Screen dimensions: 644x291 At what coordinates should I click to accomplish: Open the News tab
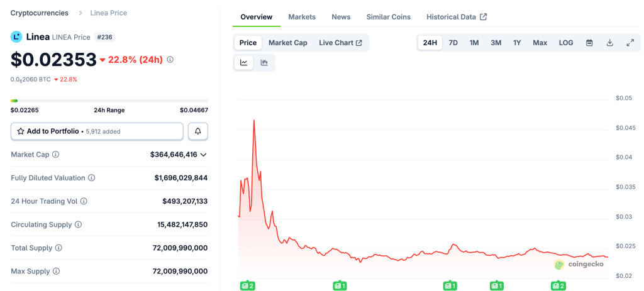click(x=341, y=17)
